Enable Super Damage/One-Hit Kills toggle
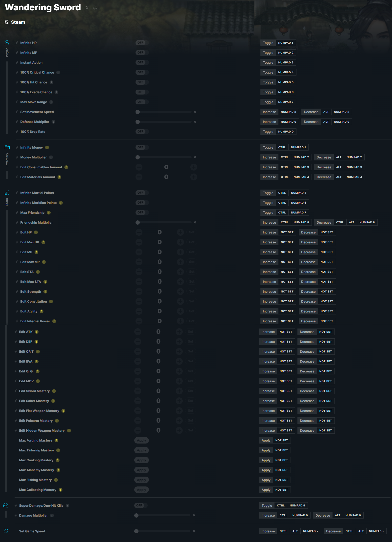This screenshot has width=392, height=542. point(141,505)
